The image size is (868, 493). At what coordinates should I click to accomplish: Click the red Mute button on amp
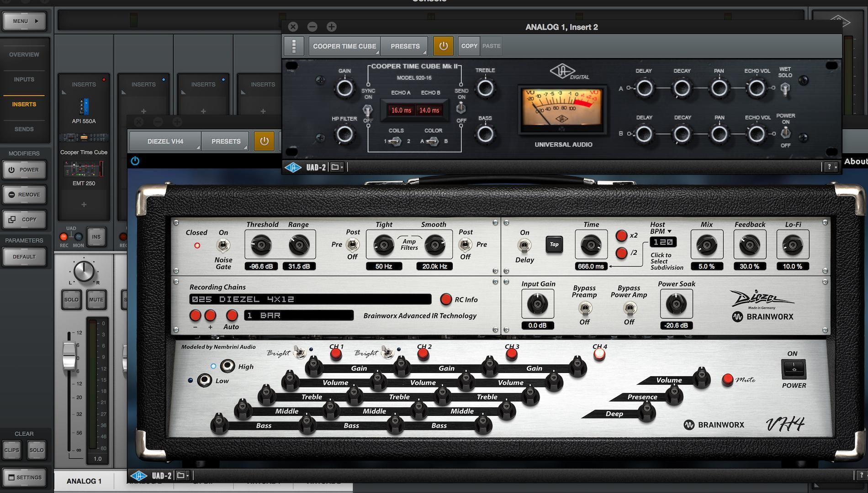click(727, 379)
